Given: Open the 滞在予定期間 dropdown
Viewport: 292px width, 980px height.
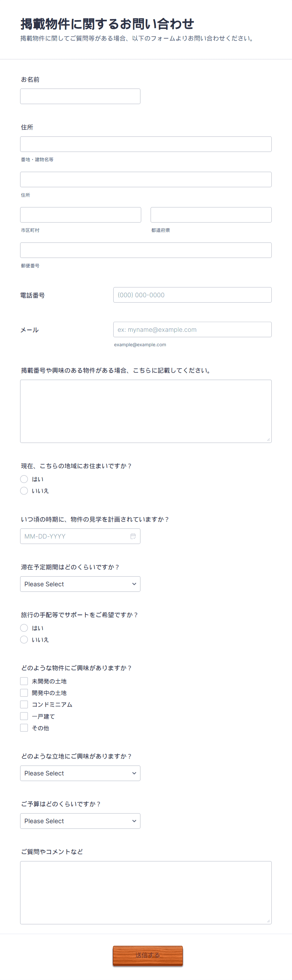Looking at the screenshot, I should pyautogui.click(x=80, y=584).
